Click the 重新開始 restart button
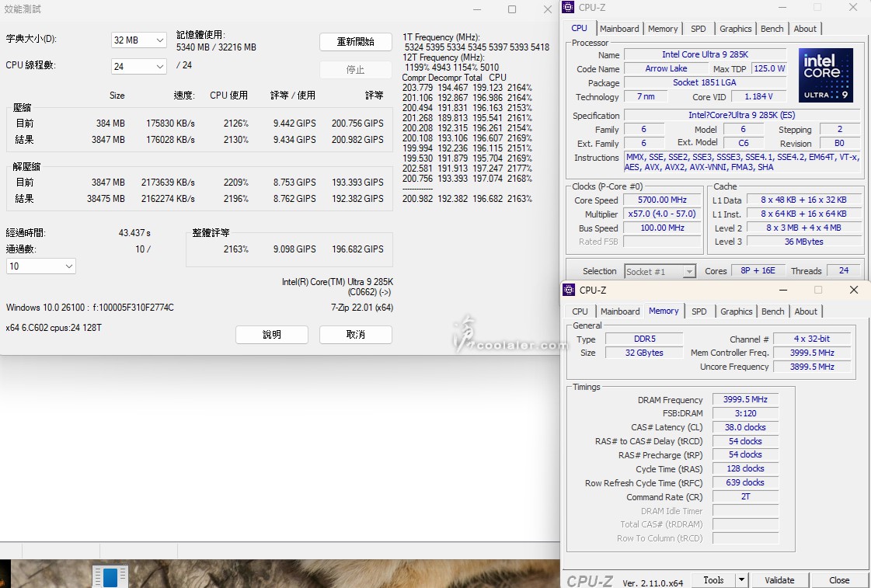Screen dimensions: 871x588 pyautogui.click(x=356, y=42)
